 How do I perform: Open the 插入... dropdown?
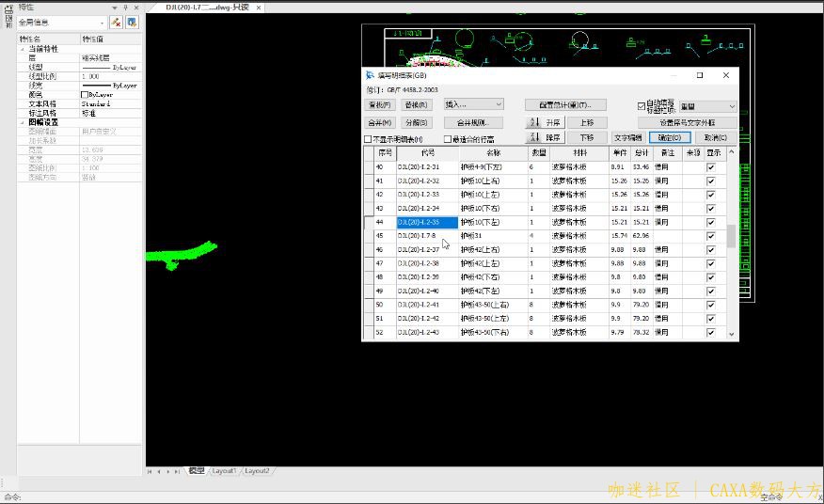pos(473,104)
